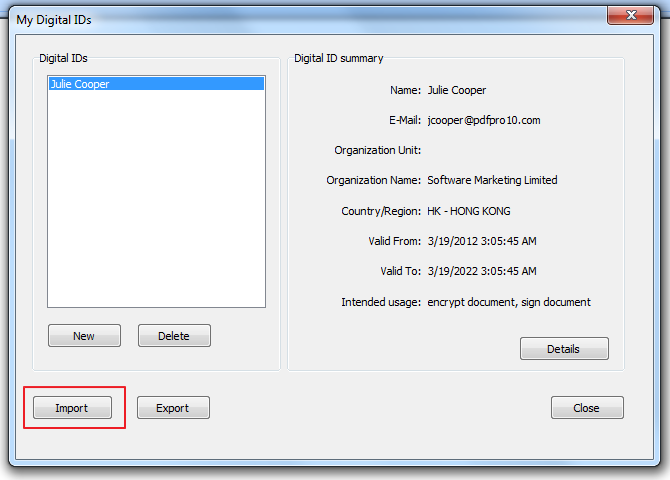670x480 pixels.
Task: Create a new digital ID with New
Action: tap(84, 336)
